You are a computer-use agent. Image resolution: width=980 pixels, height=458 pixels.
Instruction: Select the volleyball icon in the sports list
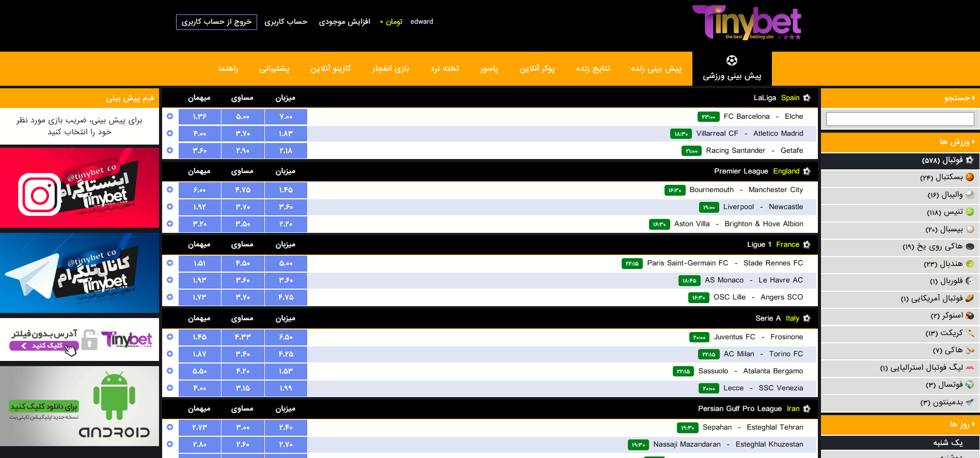970,195
